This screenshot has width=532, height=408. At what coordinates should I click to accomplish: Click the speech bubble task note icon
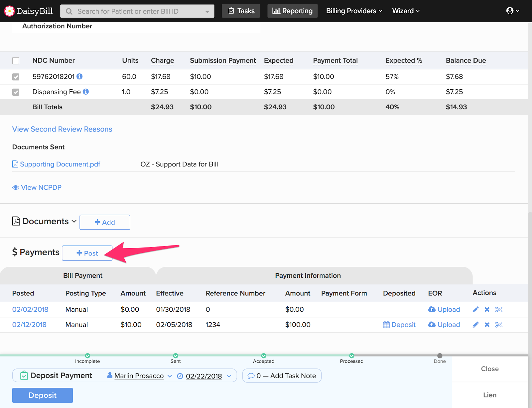tap(251, 376)
